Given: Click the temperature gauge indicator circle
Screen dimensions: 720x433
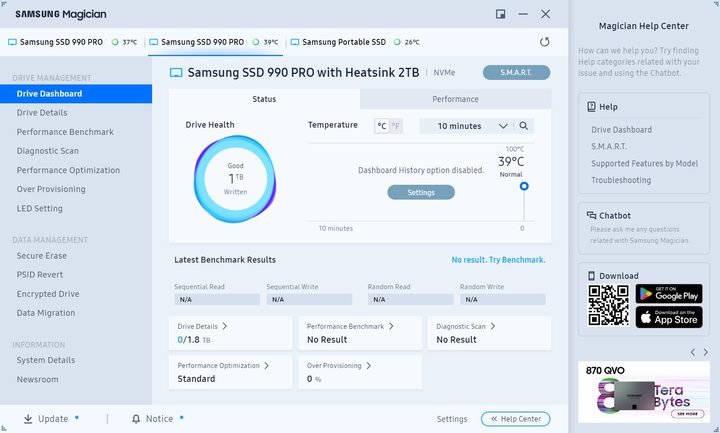Looking at the screenshot, I should coord(524,186).
